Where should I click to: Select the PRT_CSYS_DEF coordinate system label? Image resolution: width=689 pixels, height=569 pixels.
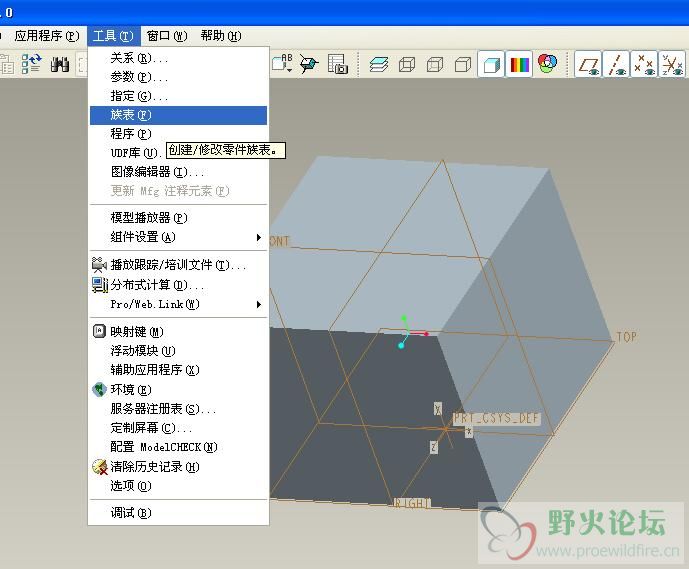tap(496, 418)
